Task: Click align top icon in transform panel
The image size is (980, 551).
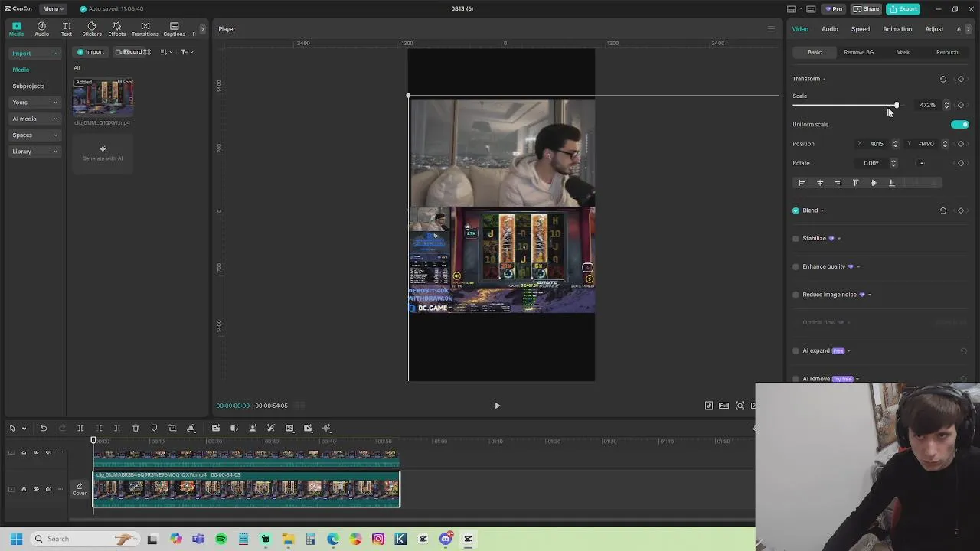Action: pyautogui.click(x=856, y=183)
